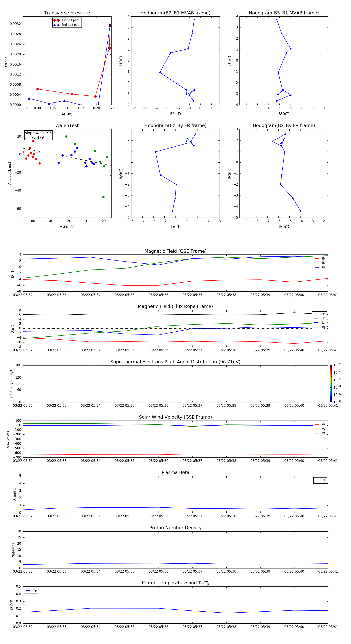The image size is (351, 644).
Task: Click the 'Pt(nPa)' y-axis label
Action: click(x=6, y=61)
